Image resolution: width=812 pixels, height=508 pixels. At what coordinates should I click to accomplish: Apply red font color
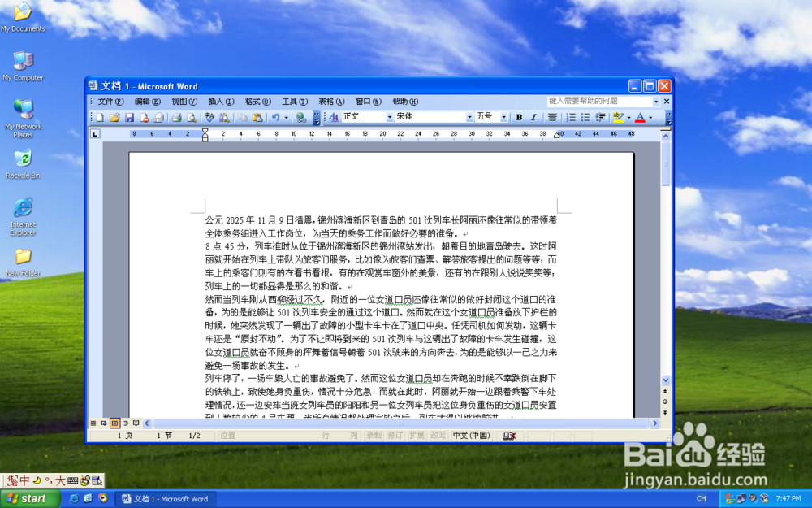point(640,118)
